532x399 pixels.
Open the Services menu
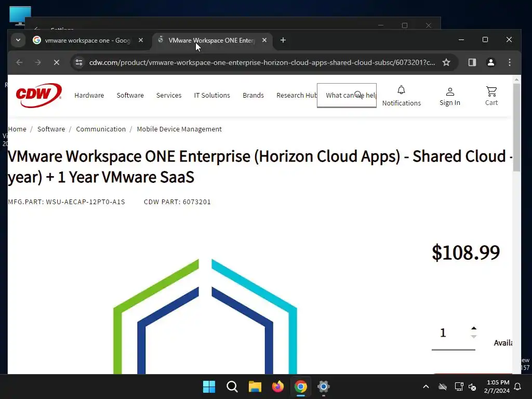[169, 96]
